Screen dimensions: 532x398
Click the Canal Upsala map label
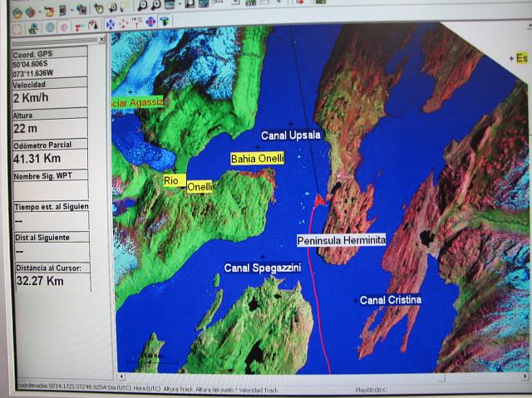[291, 135]
